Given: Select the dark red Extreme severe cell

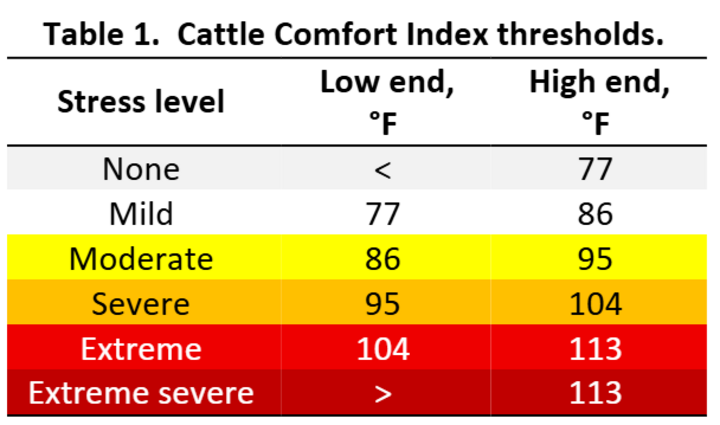Looking at the screenshot, I should click(141, 393).
